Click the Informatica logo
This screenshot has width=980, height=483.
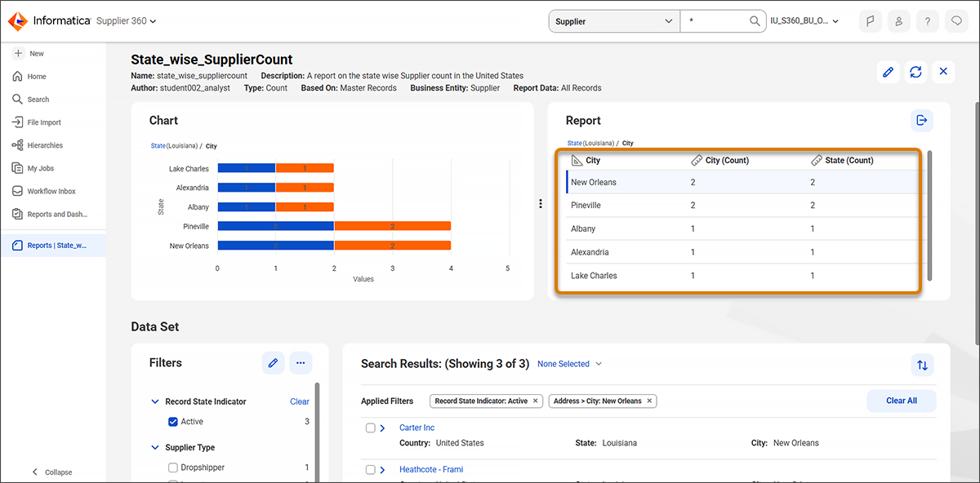(48, 21)
